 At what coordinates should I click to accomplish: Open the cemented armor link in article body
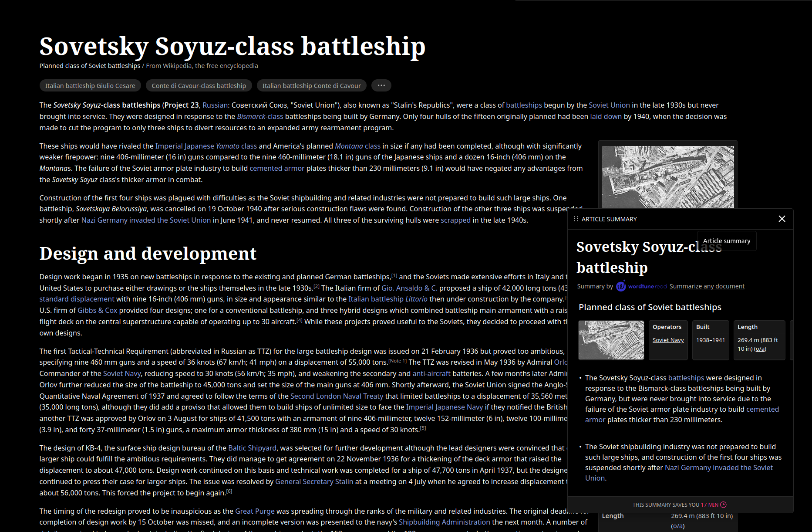[x=277, y=168]
